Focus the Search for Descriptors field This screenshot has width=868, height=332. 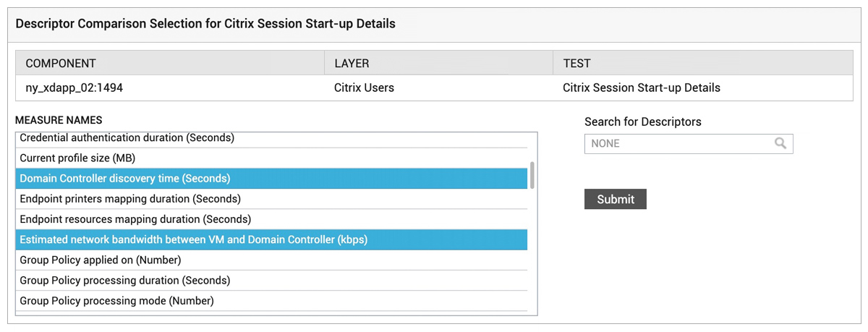[x=689, y=143]
